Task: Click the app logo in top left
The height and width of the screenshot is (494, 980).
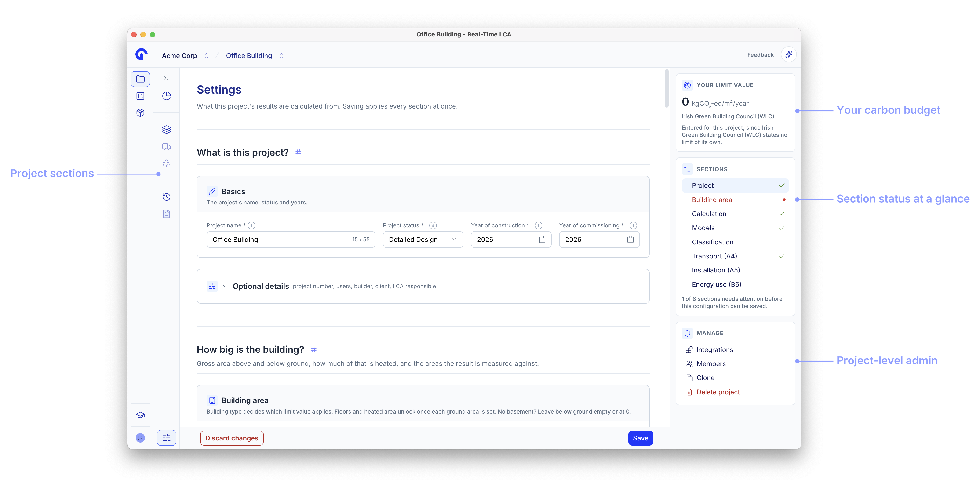Action: (141, 55)
